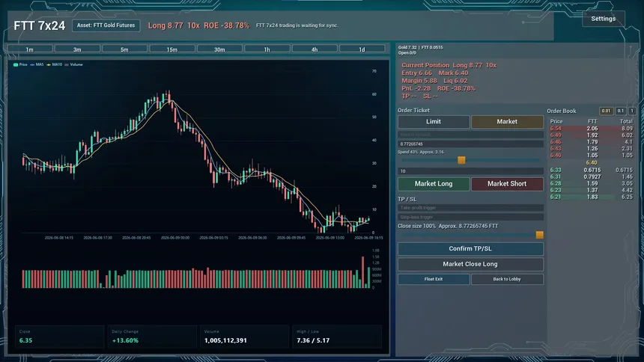Select ask price 6.54 in order book
Image resolution: width=644 pixels, height=362 pixels.
(x=556, y=129)
